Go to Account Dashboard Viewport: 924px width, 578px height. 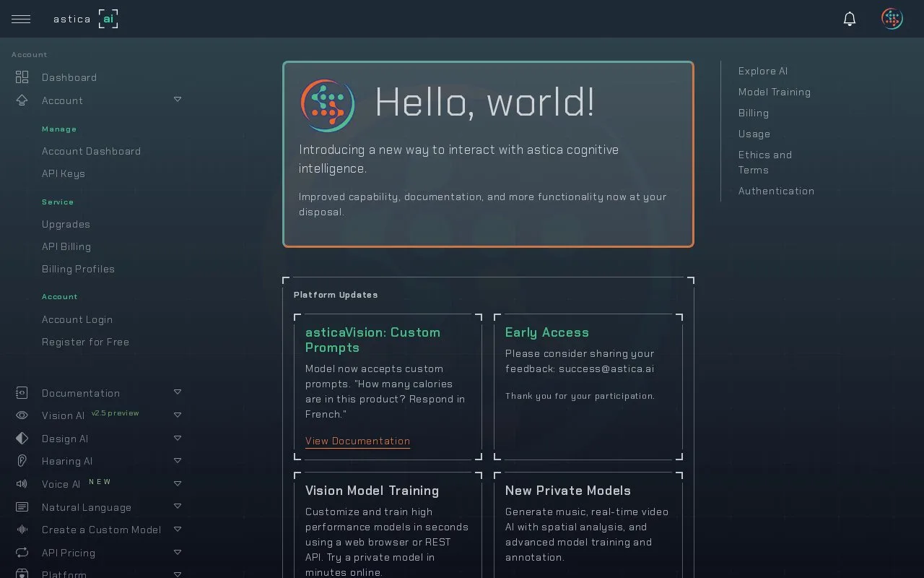[91, 151]
